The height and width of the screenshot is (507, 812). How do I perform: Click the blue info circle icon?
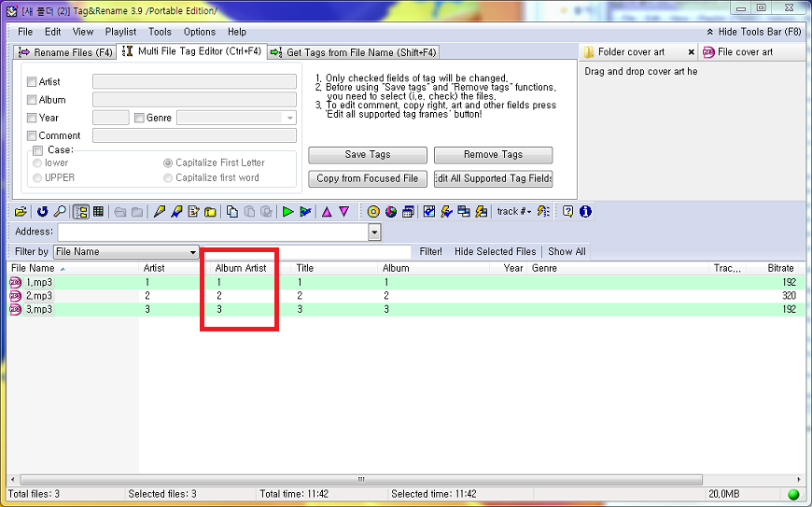[586, 211]
